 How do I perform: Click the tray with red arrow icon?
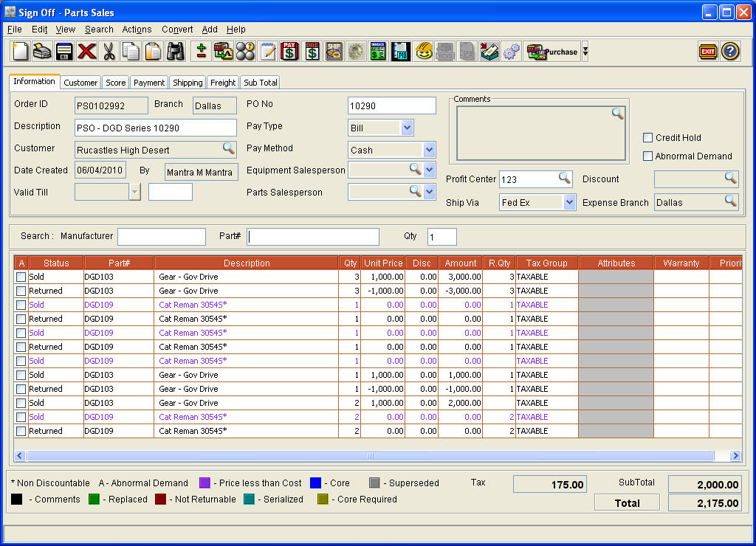[x=489, y=51]
